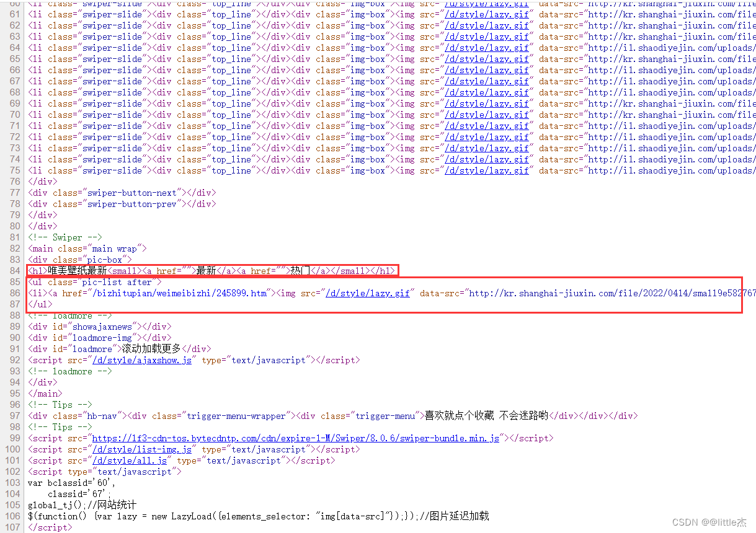Click line number 76 in the gutter
The height and width of the screenshot is (533, 756).
tap(14, 182)
